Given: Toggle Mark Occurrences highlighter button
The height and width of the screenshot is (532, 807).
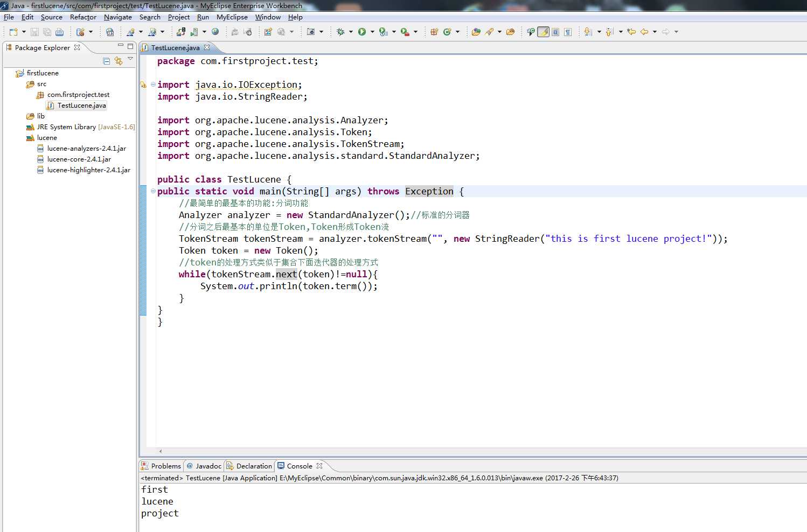Looking at the screenshot, I should point(544,32).
